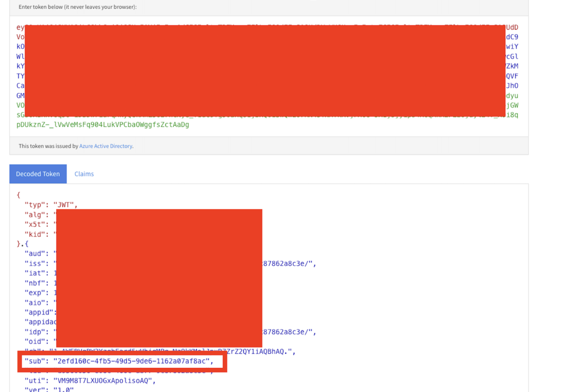Click the "alg" key in decoded header

[35, 215]
